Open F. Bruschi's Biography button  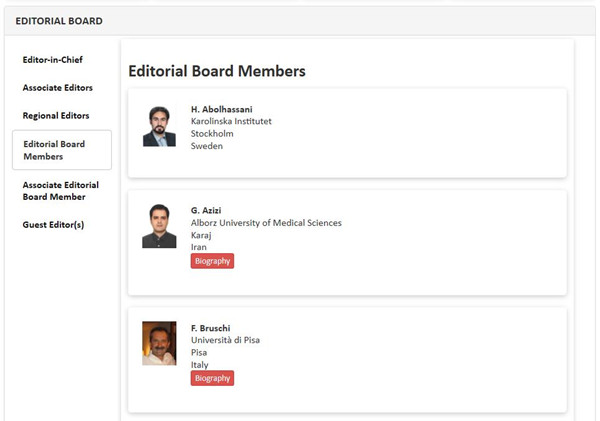[x=212, y=378]
